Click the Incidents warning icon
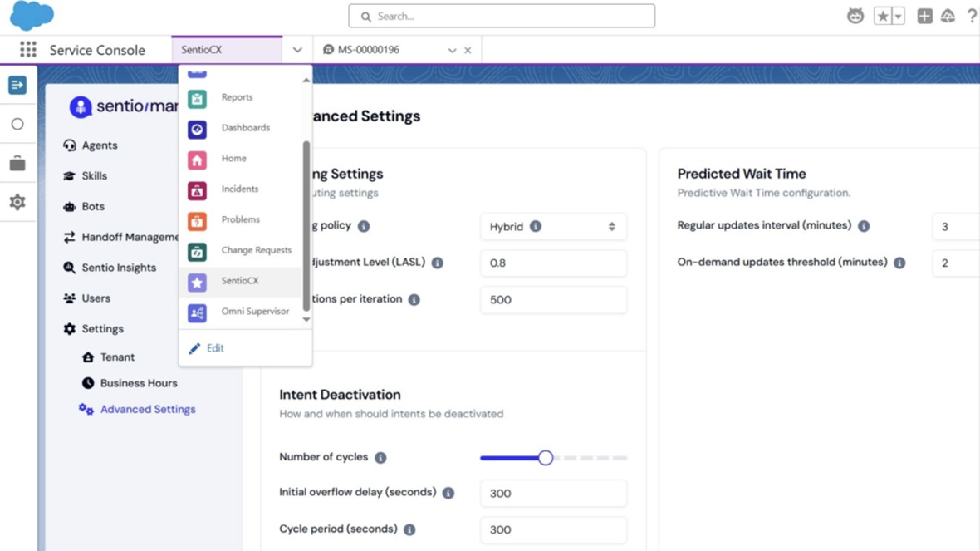The image size is (980, 551). coord(197,191)
